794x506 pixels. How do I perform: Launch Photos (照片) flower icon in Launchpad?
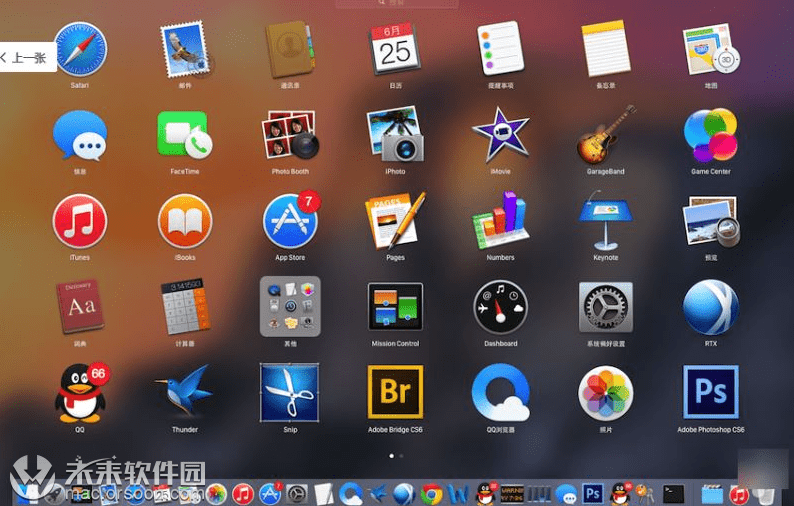tap(606, 393)
